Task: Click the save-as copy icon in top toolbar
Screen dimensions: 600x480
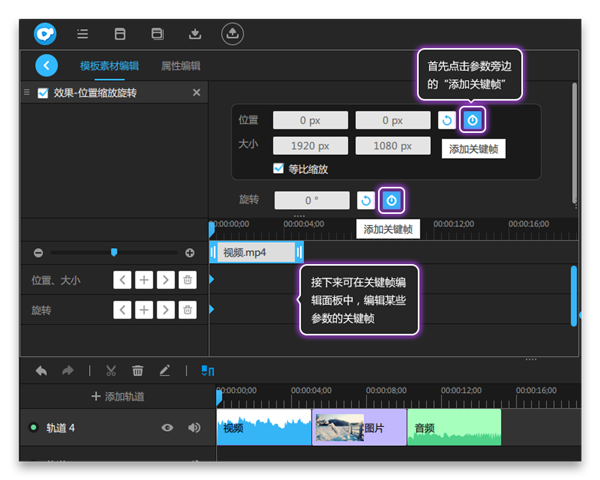Action: click(158, 34)
